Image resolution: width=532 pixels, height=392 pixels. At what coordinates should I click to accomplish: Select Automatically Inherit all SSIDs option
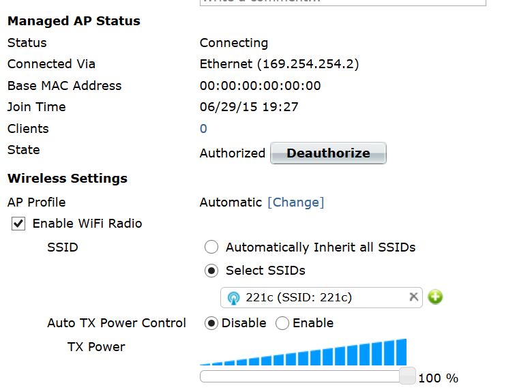click(x=211, y=247)
